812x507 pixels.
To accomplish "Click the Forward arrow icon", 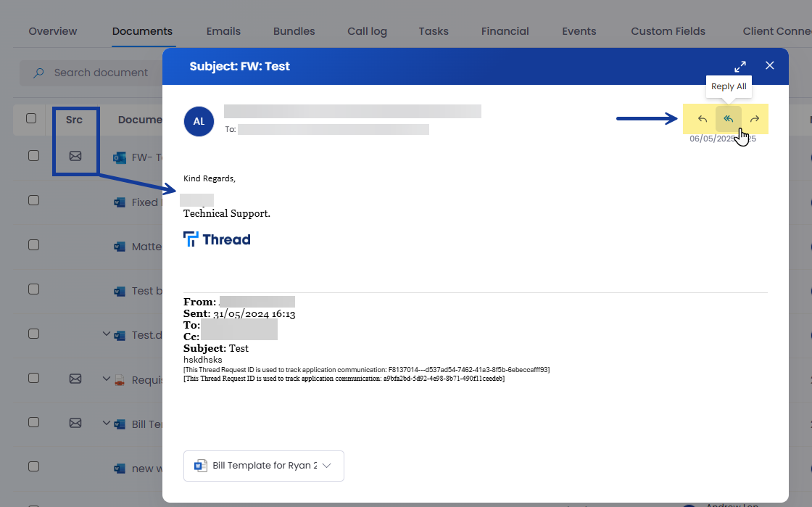I will 755,119.
